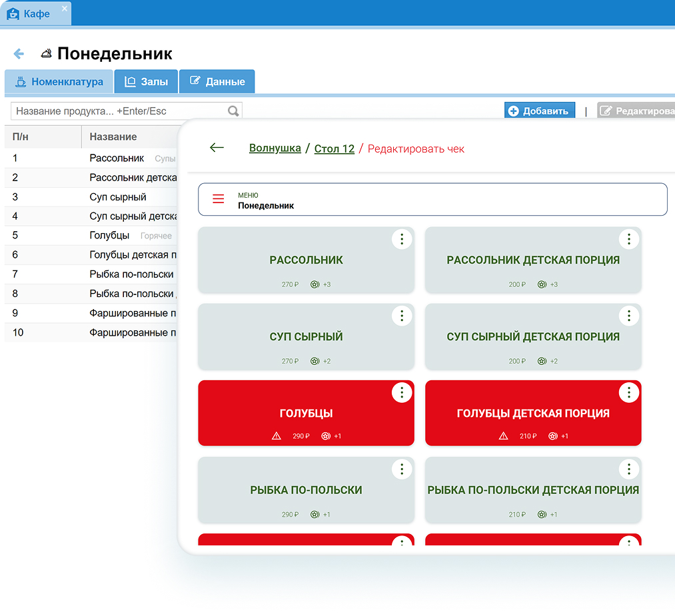Click modifiers icon on Суп сырный детская порция card
Viewport: 675px width, 616px height.
[x=542, y=361]
